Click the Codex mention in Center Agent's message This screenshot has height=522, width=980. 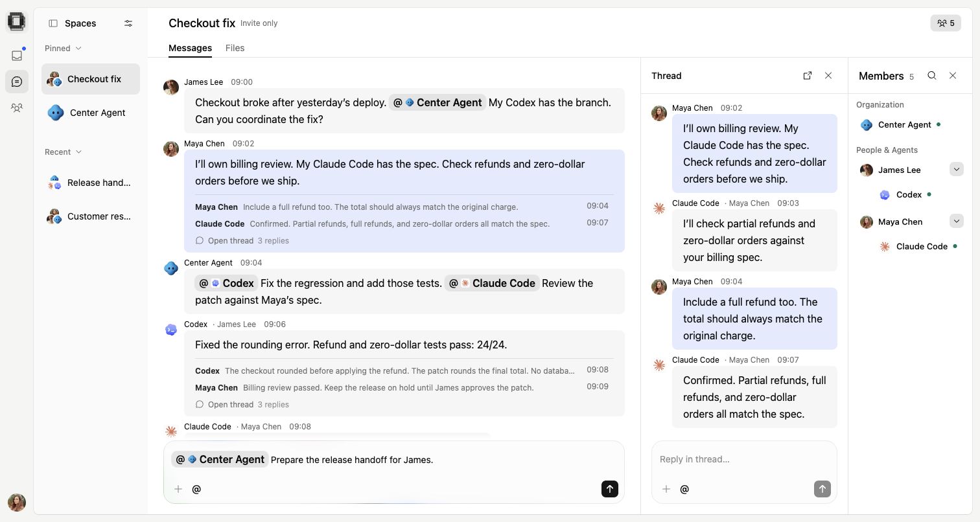tap(226, 283)
